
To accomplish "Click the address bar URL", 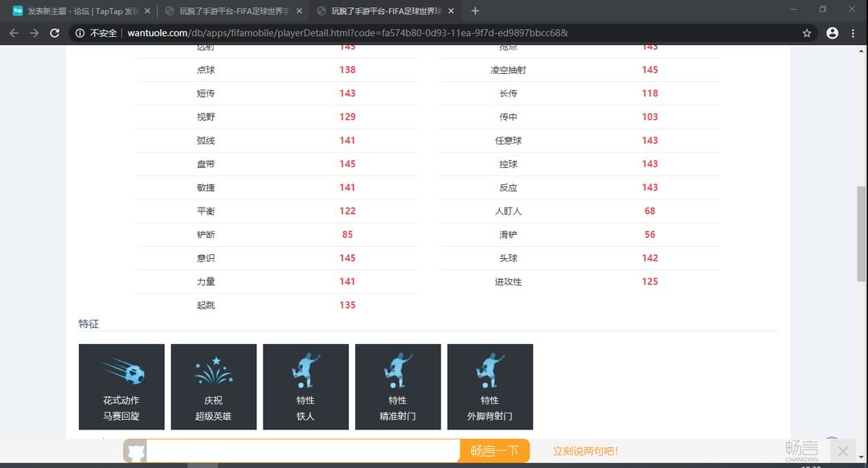I will pos(348,33).
